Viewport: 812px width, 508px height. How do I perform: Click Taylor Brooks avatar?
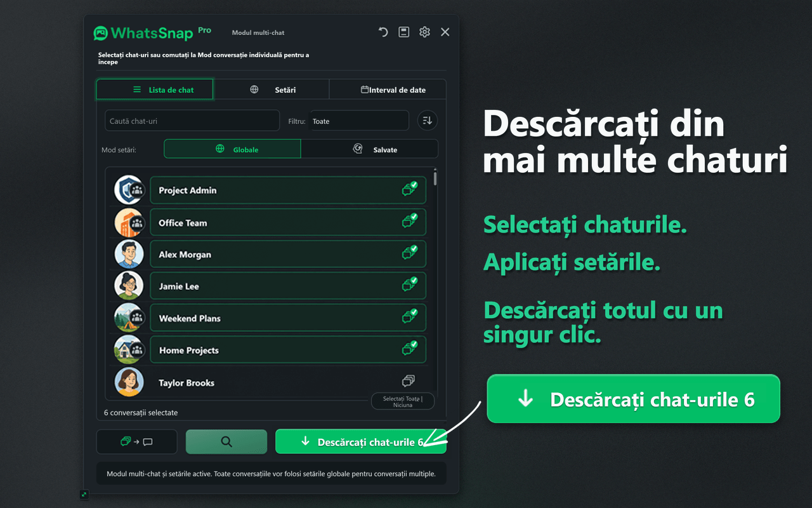coord(129,382)
